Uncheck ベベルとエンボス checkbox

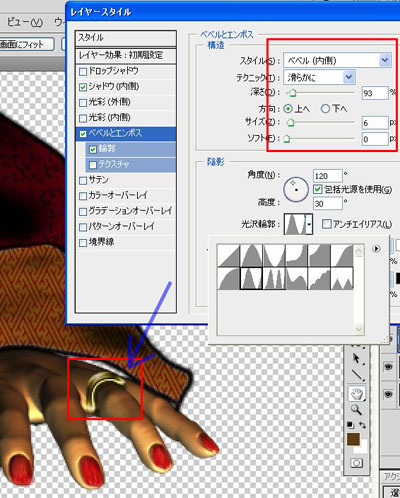pyautogui.click(x=83, y=134)
